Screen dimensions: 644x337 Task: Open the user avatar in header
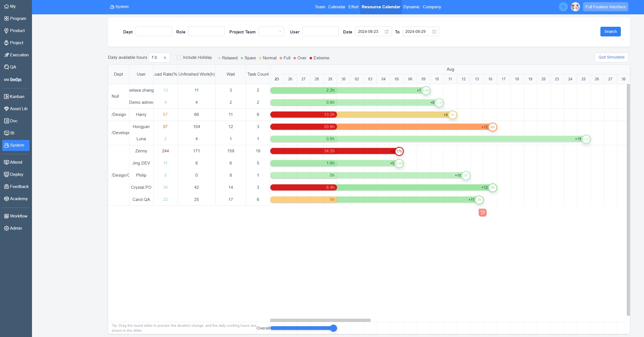click(x=575, y=7)
